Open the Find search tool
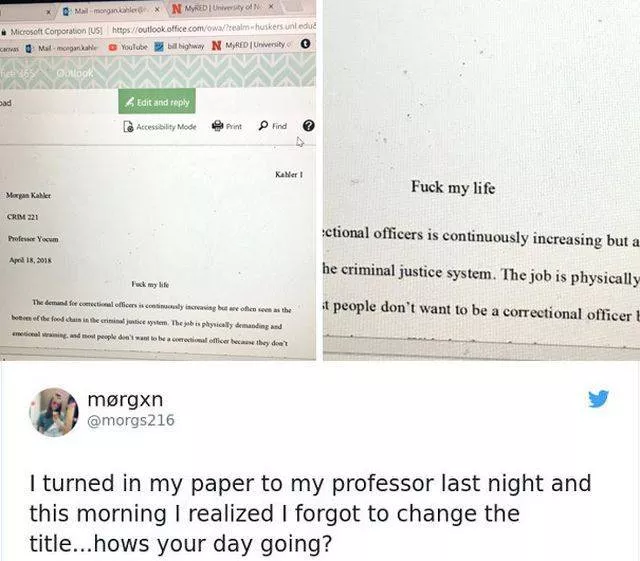The image size is (640, 561). [x=273, y=126]
